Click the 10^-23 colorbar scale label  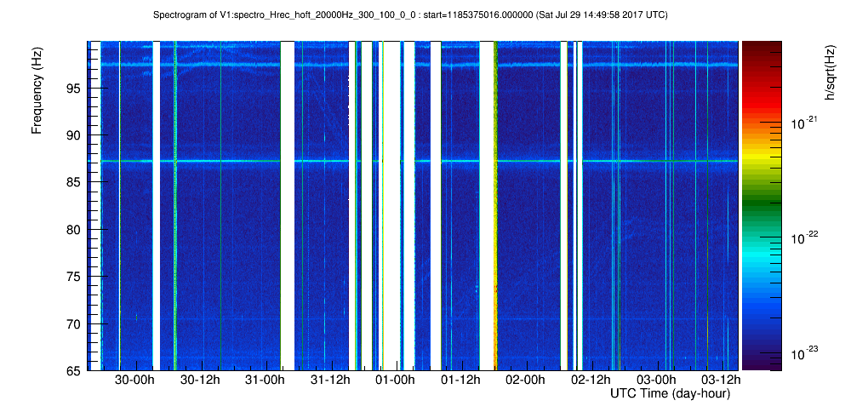803,354
